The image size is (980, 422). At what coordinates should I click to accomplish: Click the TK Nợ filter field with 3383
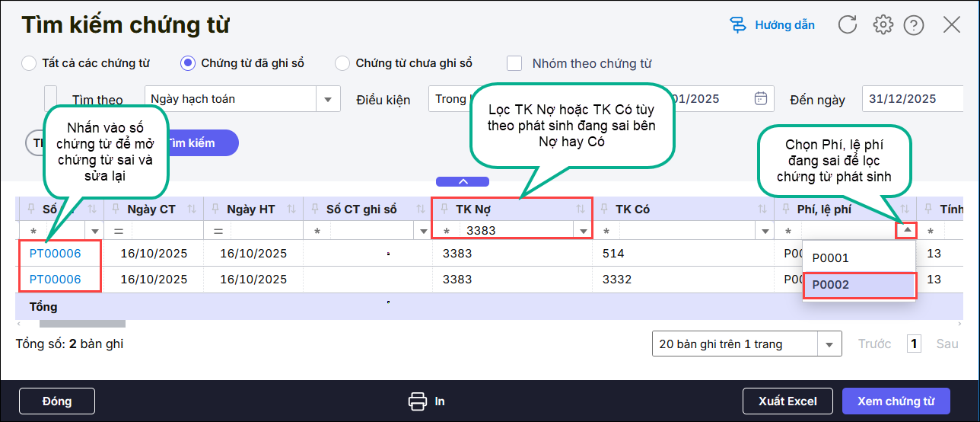coord(517,231)
